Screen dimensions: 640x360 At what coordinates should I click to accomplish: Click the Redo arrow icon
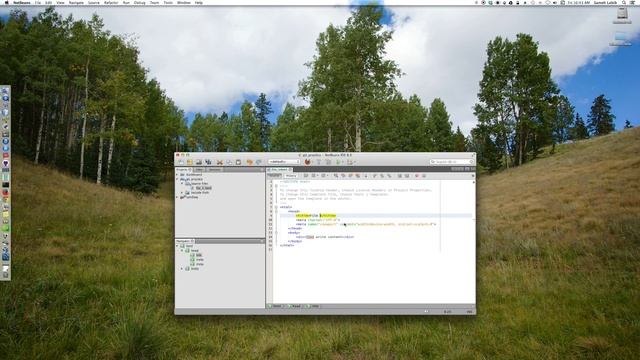point(258,162)
